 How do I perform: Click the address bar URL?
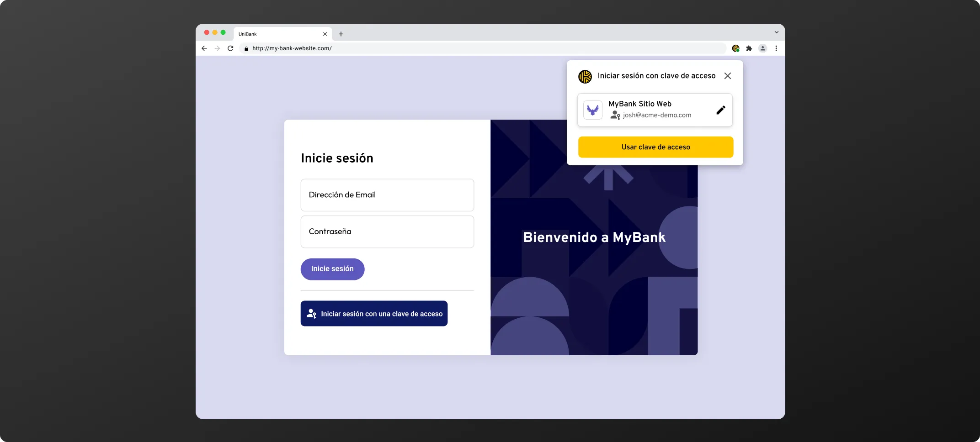pos(292,48)
